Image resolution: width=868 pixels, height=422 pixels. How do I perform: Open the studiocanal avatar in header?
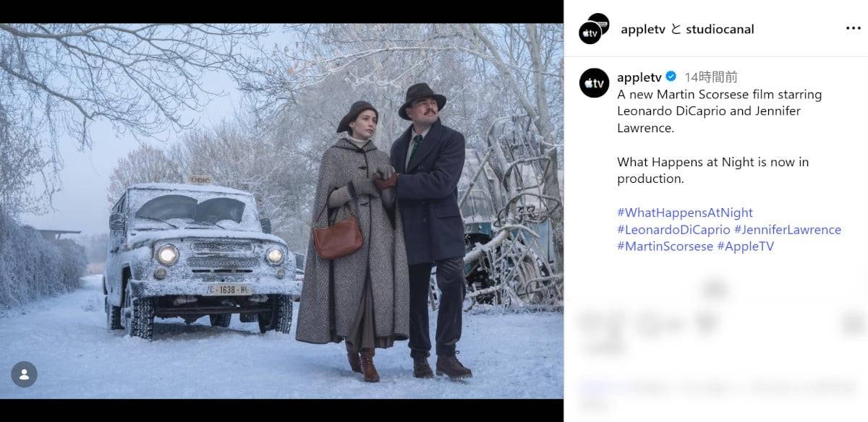(599, 23)
